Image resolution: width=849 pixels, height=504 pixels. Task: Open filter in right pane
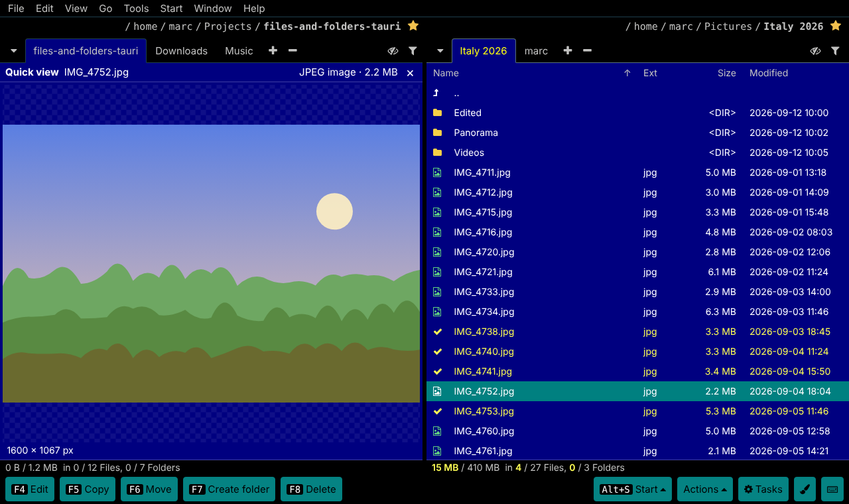835,50
